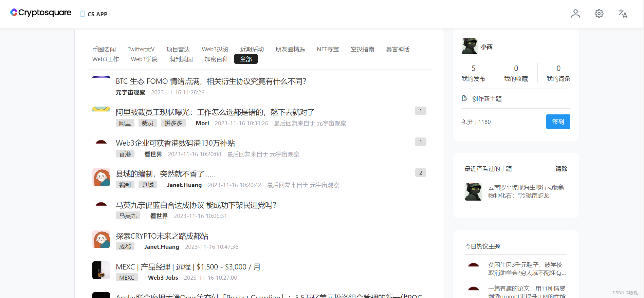Select the 润到美国 tab
The width and height of the screenshot is (644, 298).
pos(181,59)
